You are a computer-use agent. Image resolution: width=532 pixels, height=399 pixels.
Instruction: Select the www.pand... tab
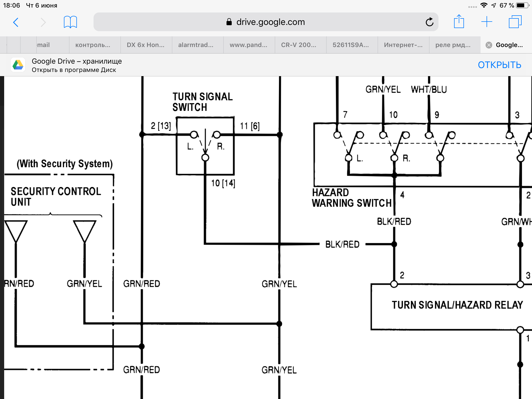click(x=248, y=45)
